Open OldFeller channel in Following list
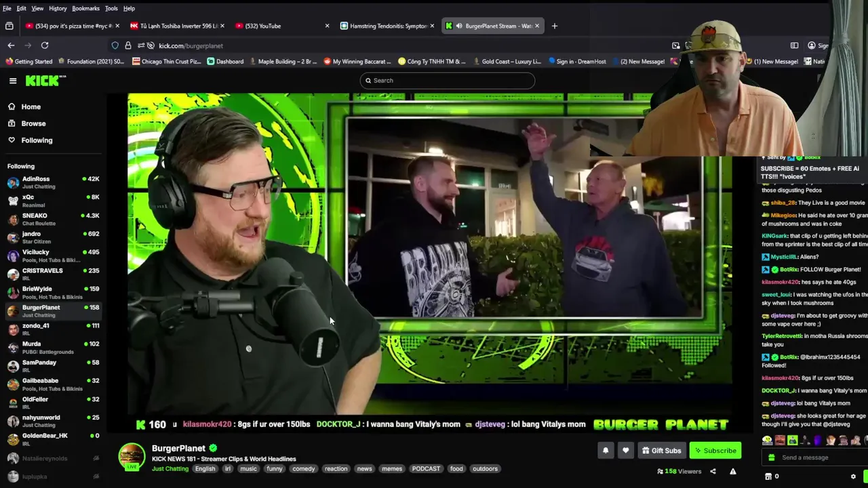 pyautogui.click(x=53, y=401)
